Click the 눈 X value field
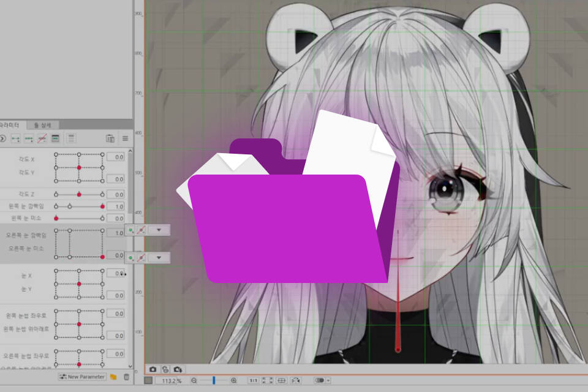This screenshot has height=392, width=588. [x=116, y=273]
